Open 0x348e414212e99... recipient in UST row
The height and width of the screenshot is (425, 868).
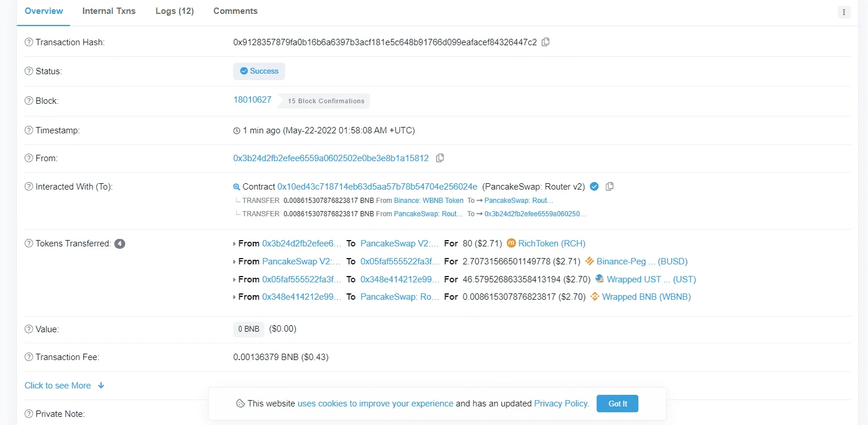(400, 279)
